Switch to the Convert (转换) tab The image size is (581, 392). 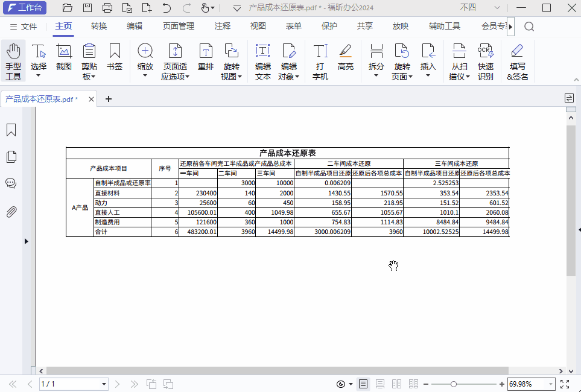[x=99, y=26]
